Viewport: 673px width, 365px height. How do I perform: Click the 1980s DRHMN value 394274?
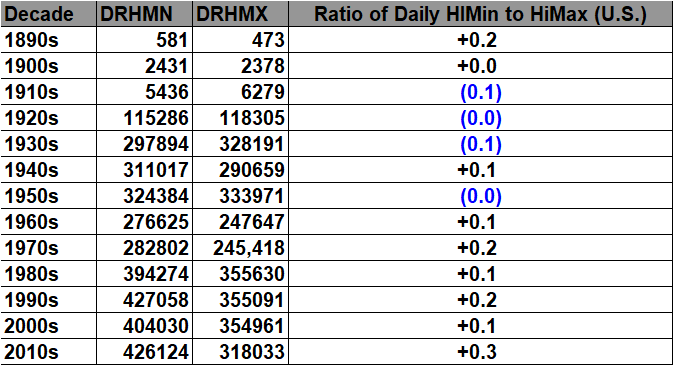coord(156,274)
